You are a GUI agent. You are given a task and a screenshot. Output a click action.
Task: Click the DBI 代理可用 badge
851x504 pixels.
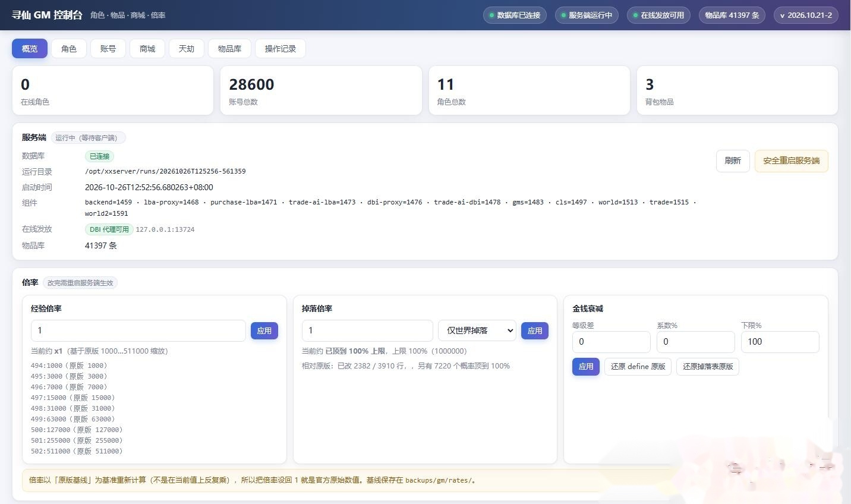(109, 229)
